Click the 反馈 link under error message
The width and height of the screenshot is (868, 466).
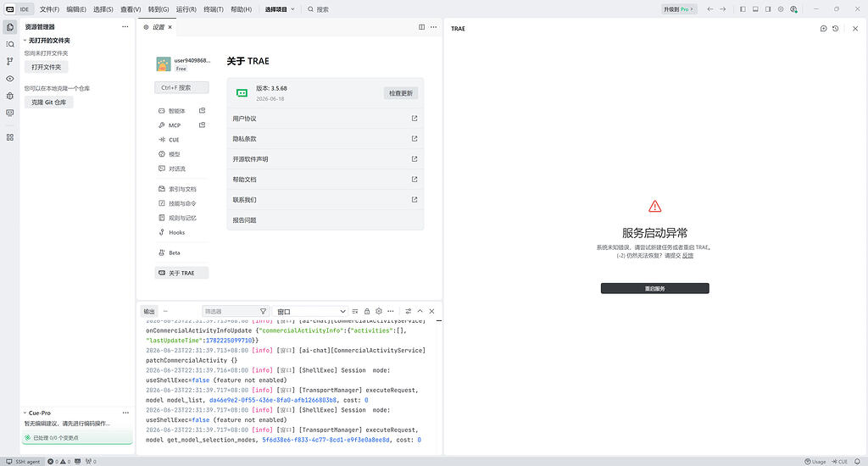(x=687, y=256)
